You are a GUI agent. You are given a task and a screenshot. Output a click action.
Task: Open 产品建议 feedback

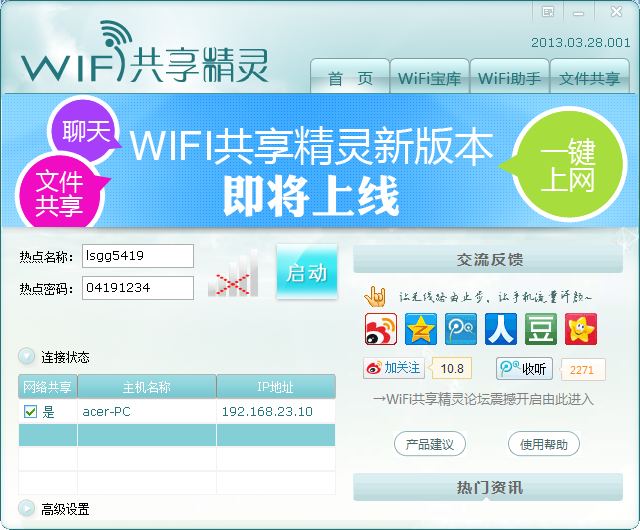(430, 444)
